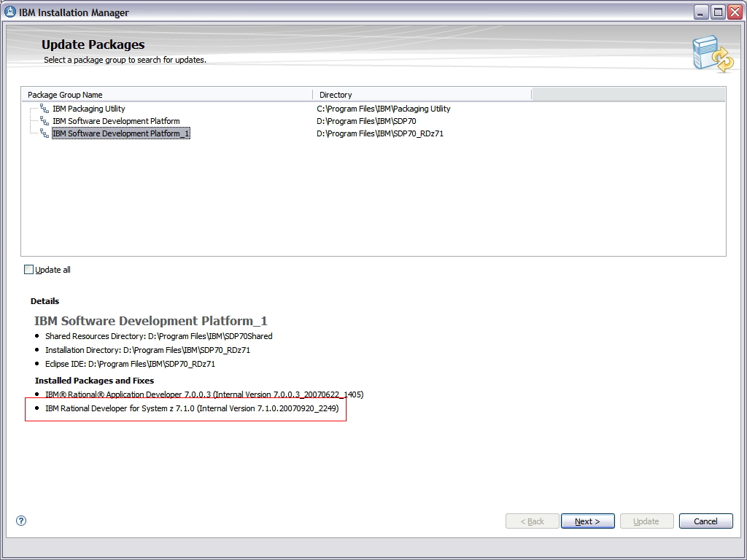The height and width of the screenshot is (560, 747).
Task: Click Rational Developer for System z 7.1.0 entry
Action: point(192,408)
